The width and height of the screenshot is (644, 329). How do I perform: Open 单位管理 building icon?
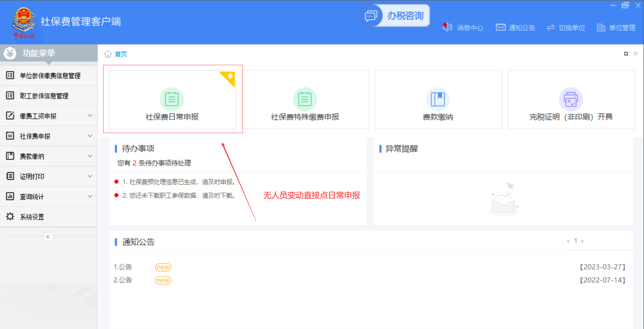(601, 28)
